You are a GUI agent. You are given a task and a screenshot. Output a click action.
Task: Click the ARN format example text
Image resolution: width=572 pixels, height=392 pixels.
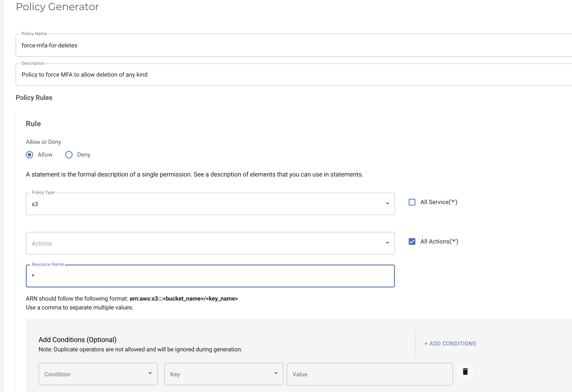pos(184,298)
